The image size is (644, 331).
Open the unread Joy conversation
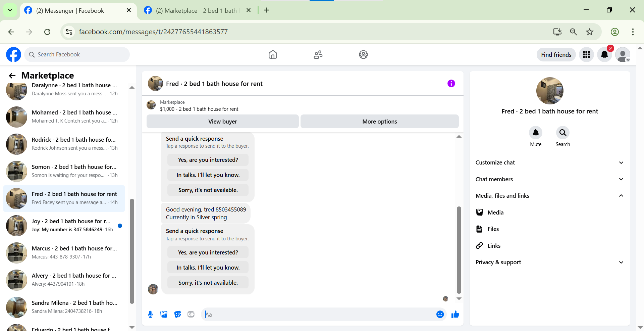[64, 226]
